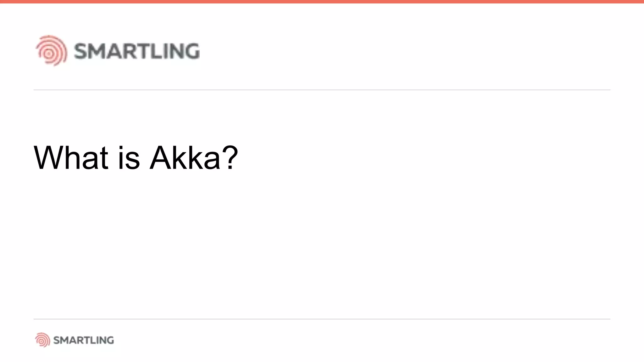Viewport: 644px width, 362px height.
Task: Select the large SMARTLING wordmark in header
Action: (x=137, y=51)
